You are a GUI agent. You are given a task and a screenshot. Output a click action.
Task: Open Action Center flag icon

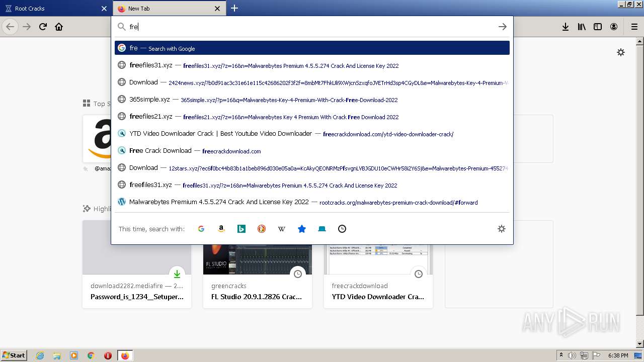coord(596,355)
